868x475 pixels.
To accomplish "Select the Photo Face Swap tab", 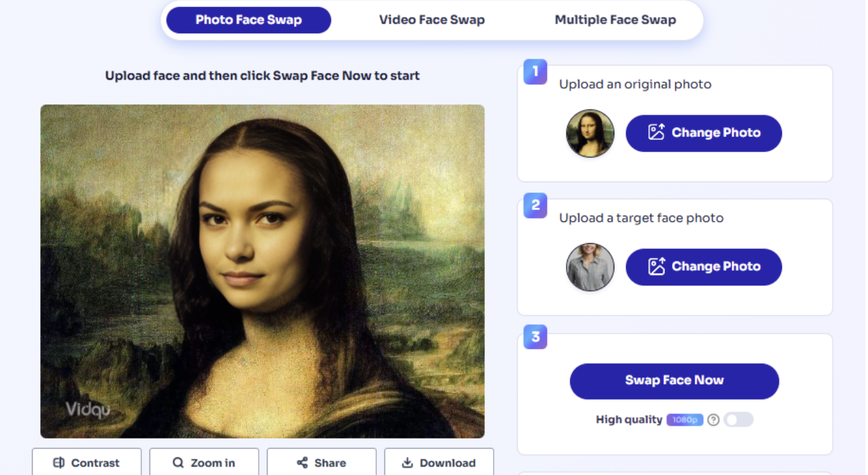I will tap(249, 20).
